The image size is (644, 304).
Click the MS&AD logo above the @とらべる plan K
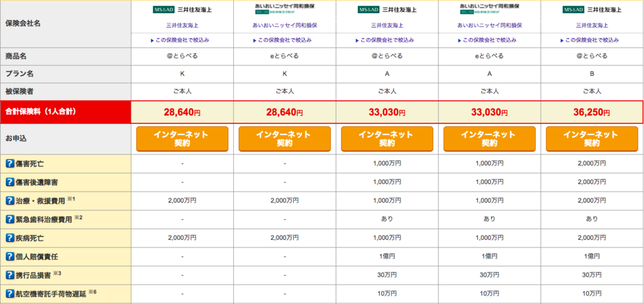[x=182, y=10]
